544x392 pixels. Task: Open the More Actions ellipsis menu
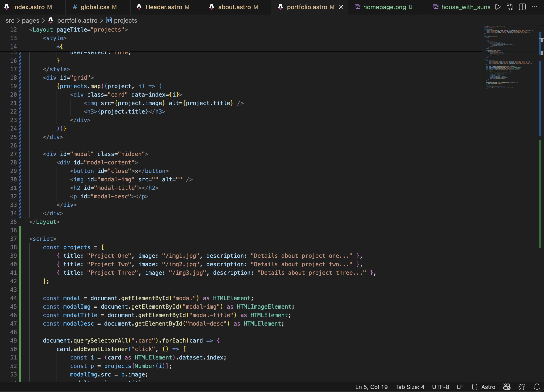pyautogui.click(x=534, y=7)
